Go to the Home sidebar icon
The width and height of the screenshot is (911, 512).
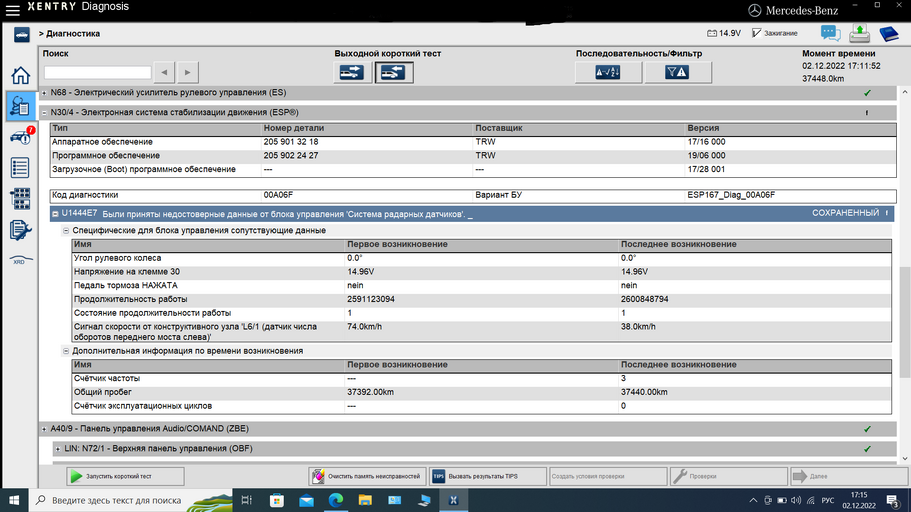pos(20,75)
